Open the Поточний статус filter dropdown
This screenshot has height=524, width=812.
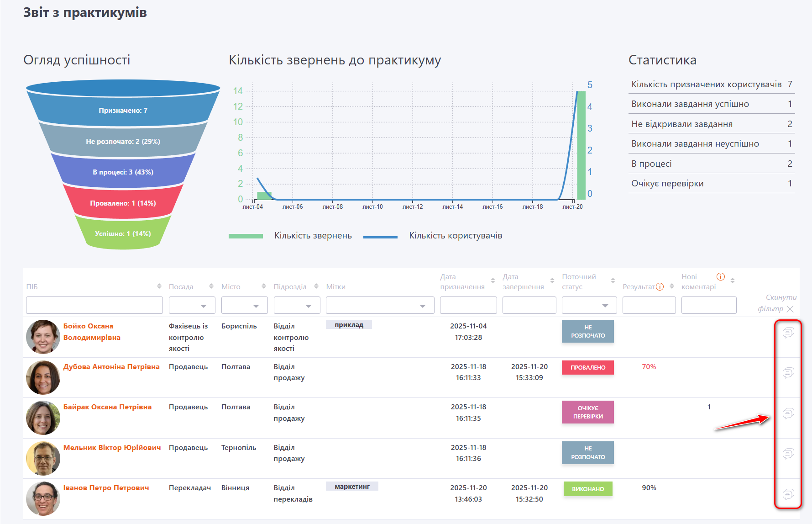pos(589,305)
